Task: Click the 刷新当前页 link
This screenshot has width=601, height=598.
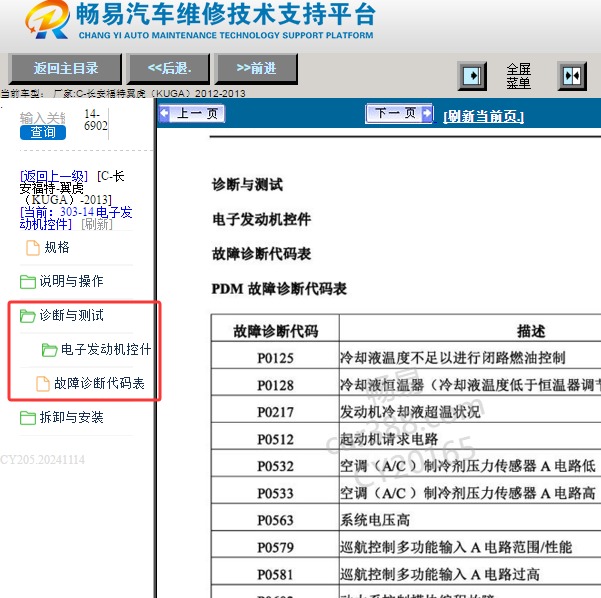Action: click(x=483, y=116)
